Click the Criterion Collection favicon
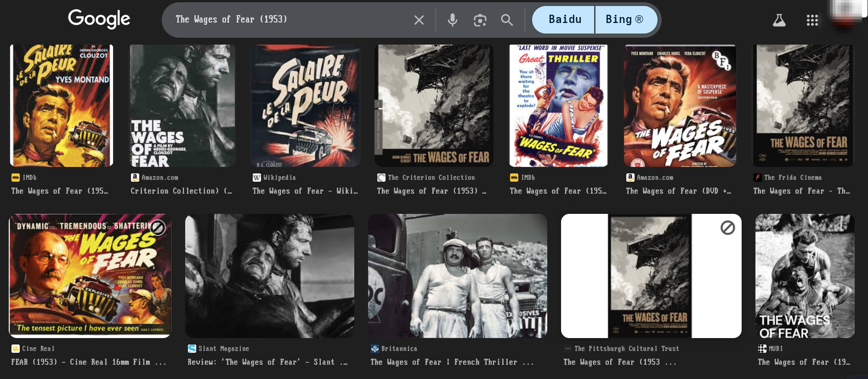 pos(381,178)
